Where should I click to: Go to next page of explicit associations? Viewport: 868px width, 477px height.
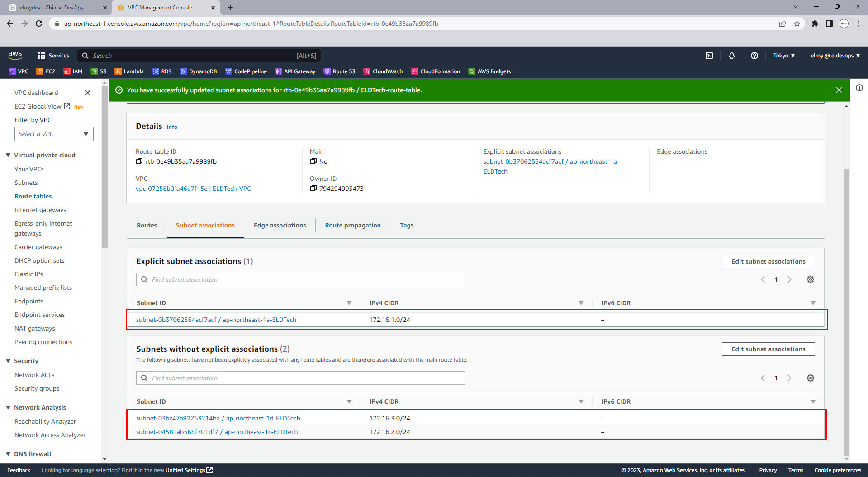pyautogui.click(x=789, y=279)
